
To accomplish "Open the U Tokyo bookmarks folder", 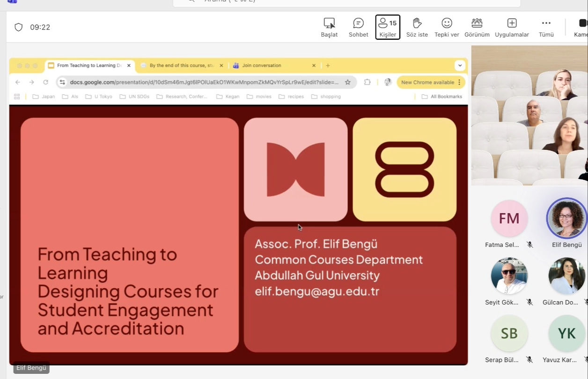I will pos(99,97).
